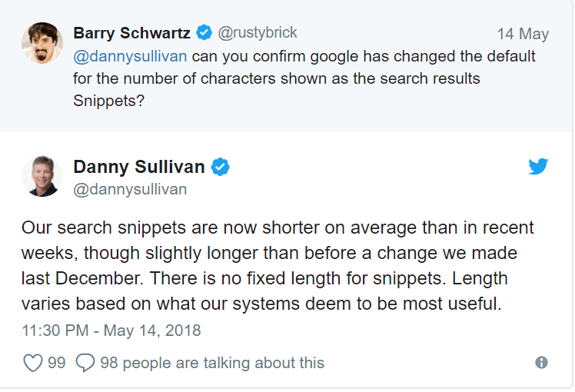This screenshot has width=575, height=392.
Task: Open @dannysullivan handle under Danny's name
Action: coord(130,190)
